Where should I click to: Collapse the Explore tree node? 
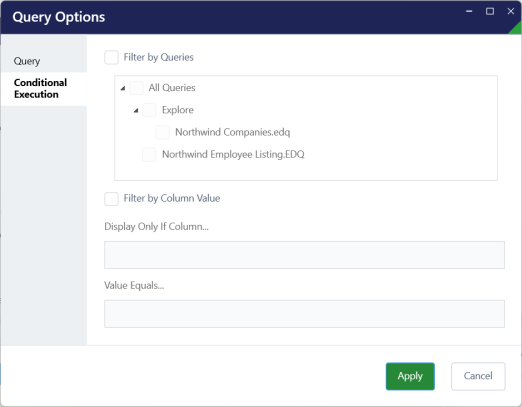(136, 111)
